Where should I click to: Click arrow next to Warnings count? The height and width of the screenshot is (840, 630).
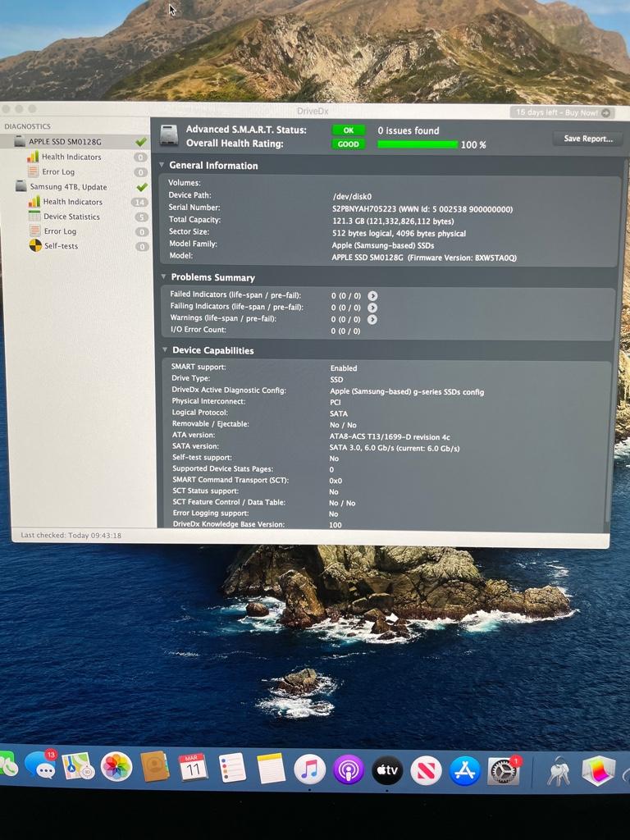pos(372,319)
